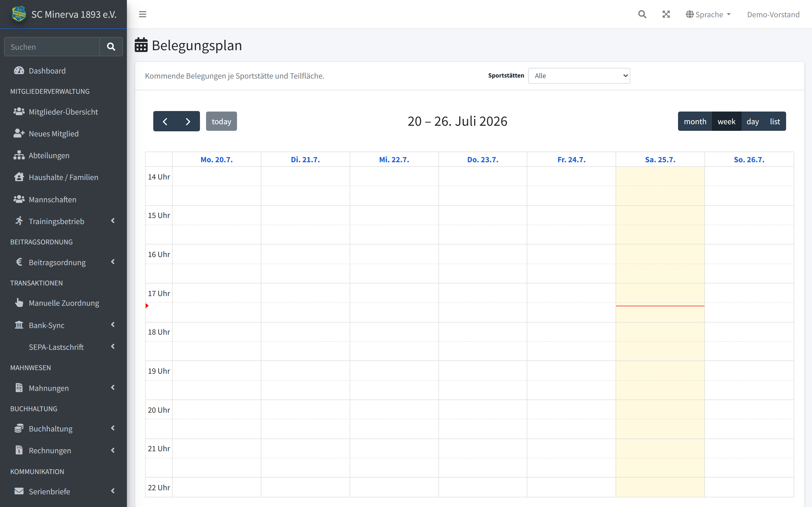Click the today button
812x507 pixels.
pos(222,121)
